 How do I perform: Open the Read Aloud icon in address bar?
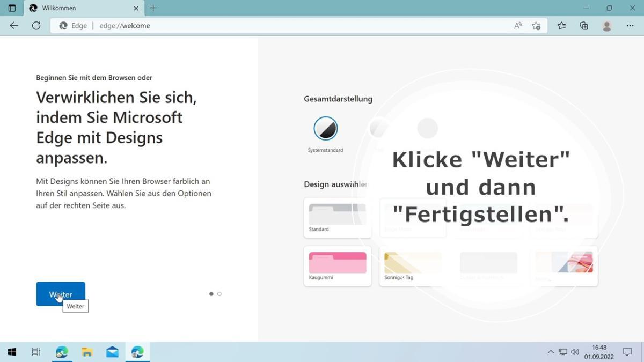(x=518, y=26)
